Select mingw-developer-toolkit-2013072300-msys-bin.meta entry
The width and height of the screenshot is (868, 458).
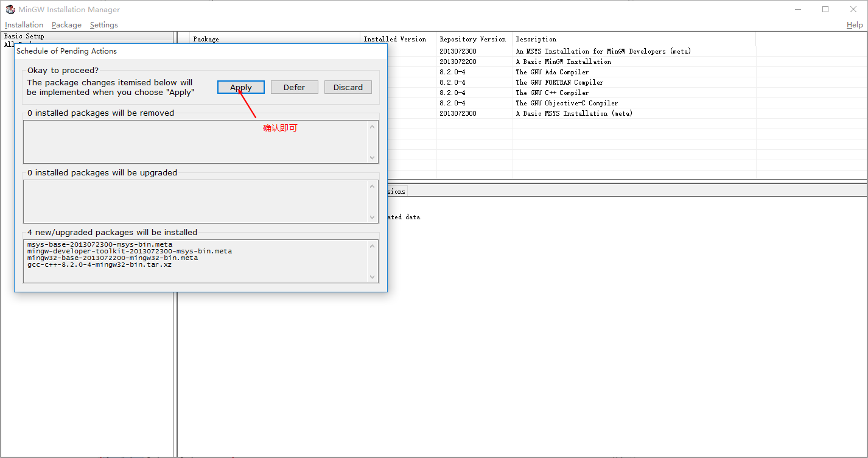point(130,251)
